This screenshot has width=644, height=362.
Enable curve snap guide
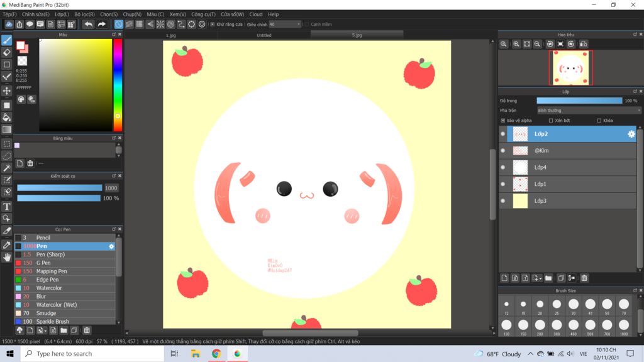pos(181,25)
